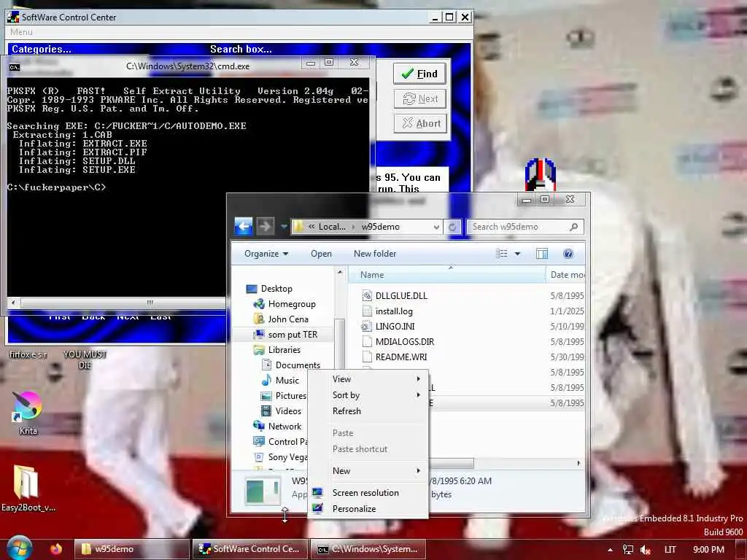Click New folder in Explorer toolbar
The image size is (747, 560).
[x=375, y=254]
